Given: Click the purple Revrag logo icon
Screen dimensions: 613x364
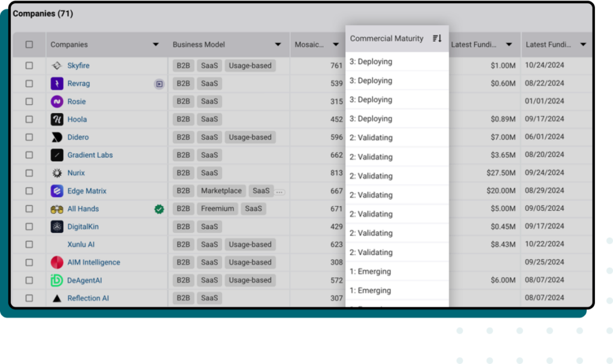Looking at the screenshot, I should tap(57, 84).
